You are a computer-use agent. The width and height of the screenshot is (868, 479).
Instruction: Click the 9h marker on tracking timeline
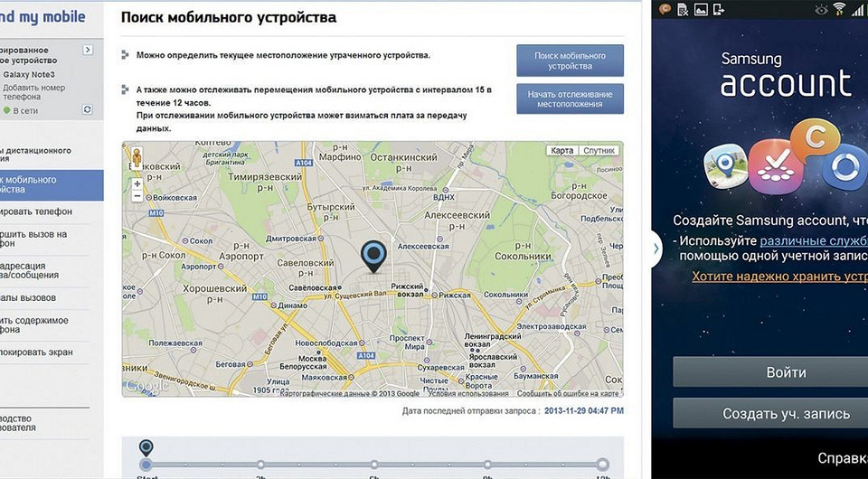click(x=487, y=464)
